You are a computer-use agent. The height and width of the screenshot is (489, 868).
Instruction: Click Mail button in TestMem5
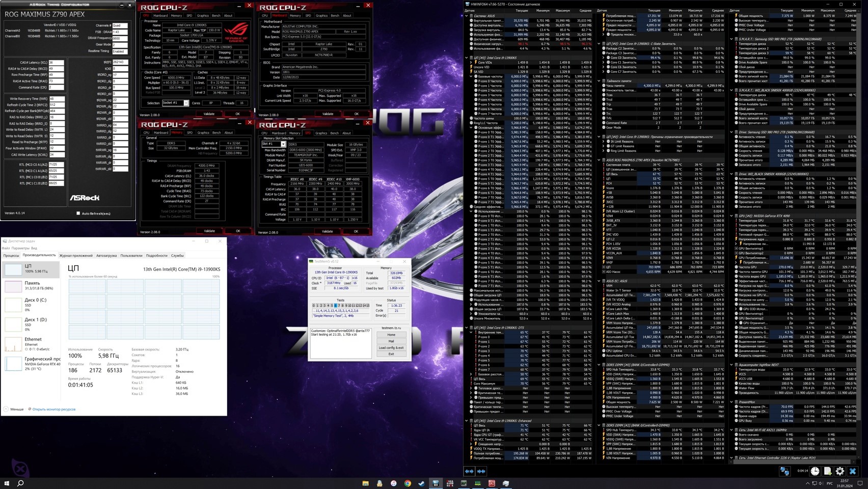[391, 341]
